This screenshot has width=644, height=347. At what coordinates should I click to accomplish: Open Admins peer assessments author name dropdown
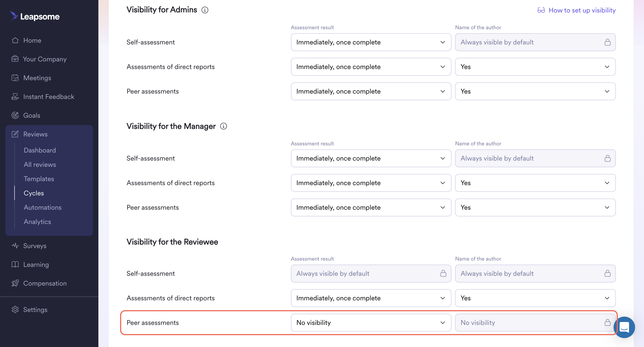(x=535, y=91)
